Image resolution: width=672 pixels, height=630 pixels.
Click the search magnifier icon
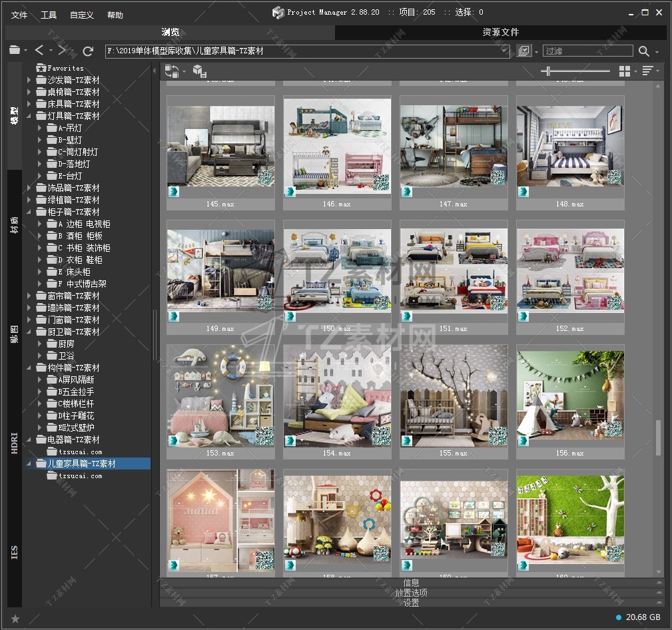click(643, 51)
